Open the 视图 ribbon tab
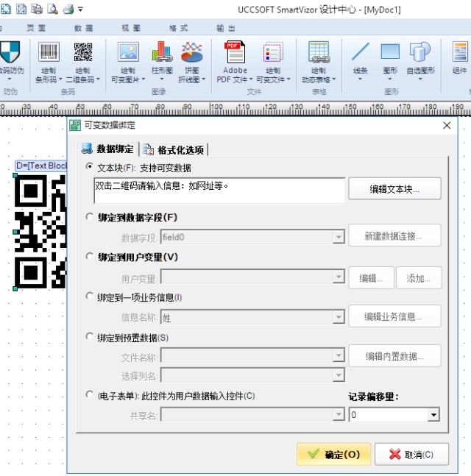The width and height of the screenshot is (471, 476). point(131,28)
